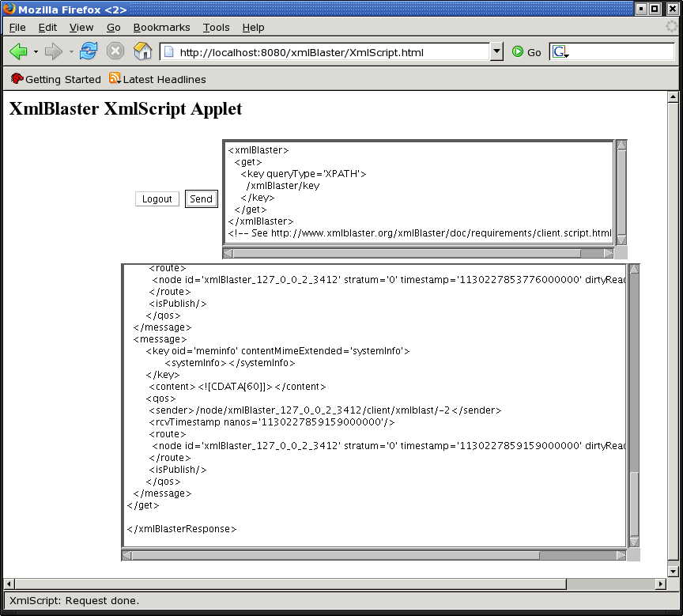Click the response area's scroll down arrow

pos(634,542)
